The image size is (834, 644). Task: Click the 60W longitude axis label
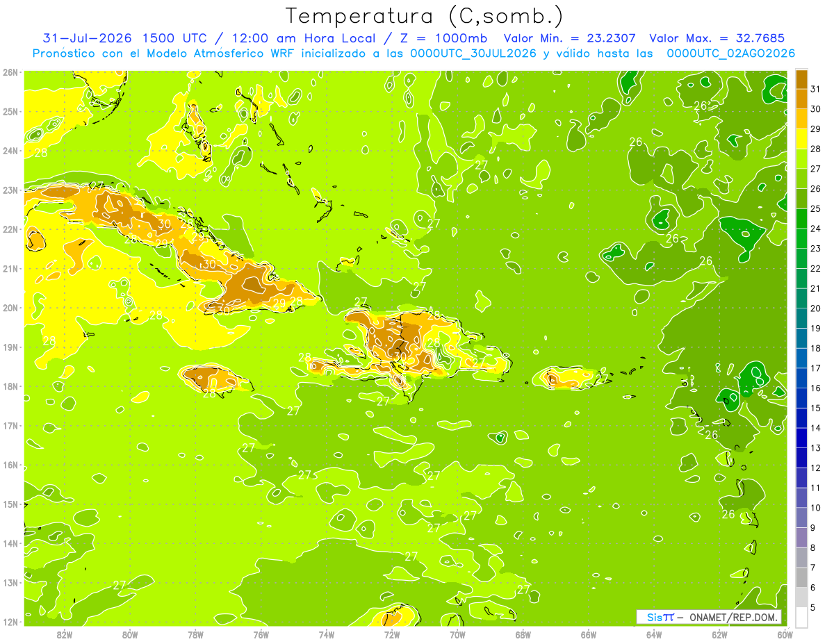pos(785,634)
